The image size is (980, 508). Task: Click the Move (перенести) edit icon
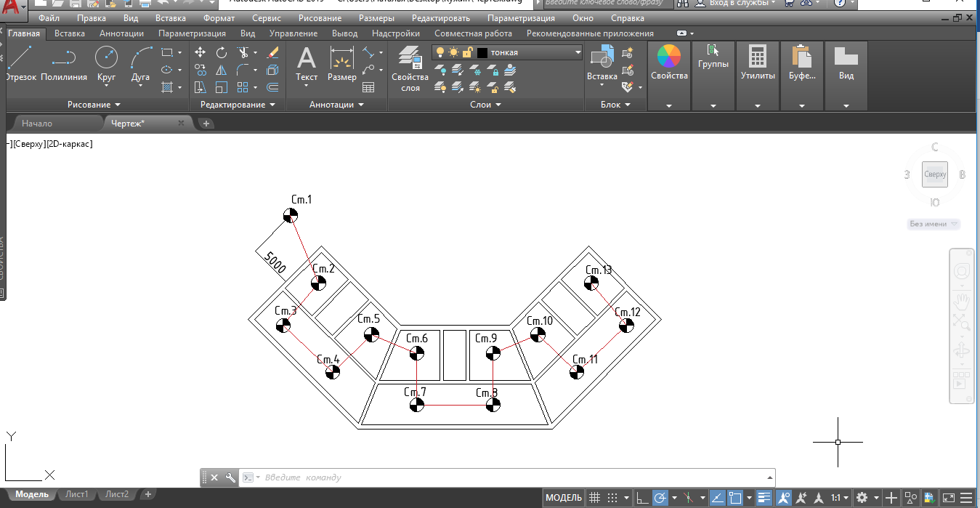click(201, 52)
